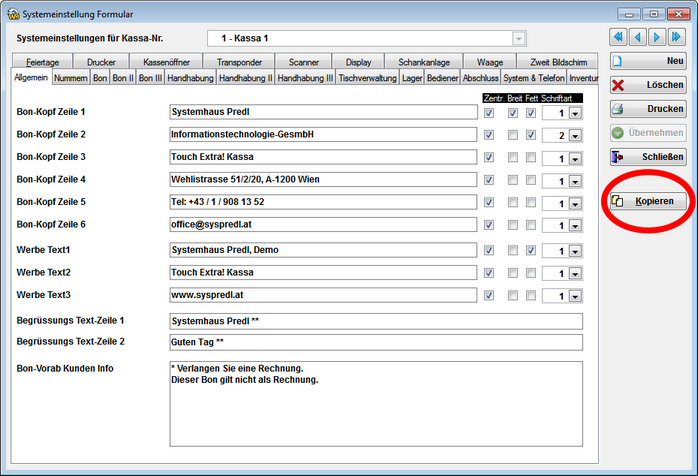Screen dimensions: 698x476
Task: Open the Schankanlage tab
Action: click(424, 62)
